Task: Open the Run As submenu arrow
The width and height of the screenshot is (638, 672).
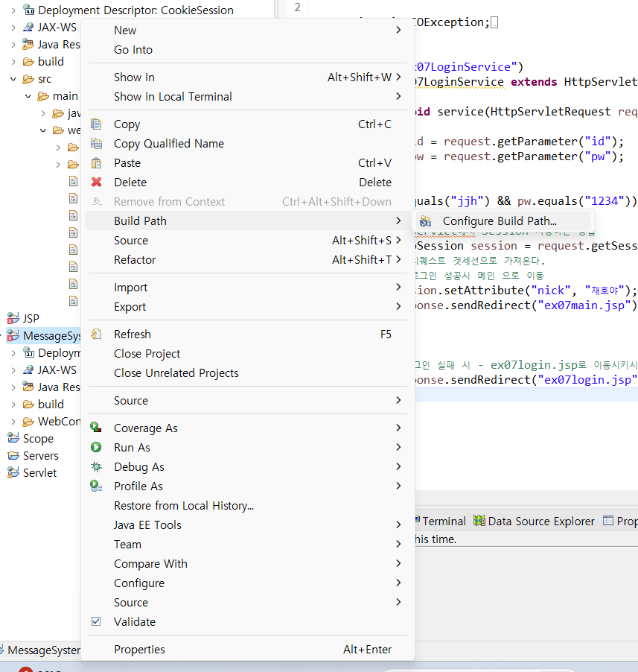Action: click(x=398, y=447)
